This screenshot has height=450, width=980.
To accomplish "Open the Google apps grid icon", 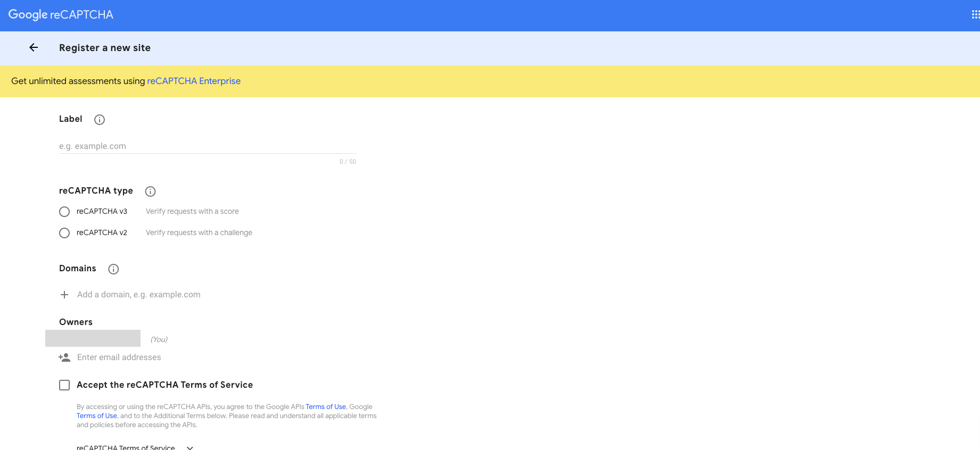I will click(975, 15).
